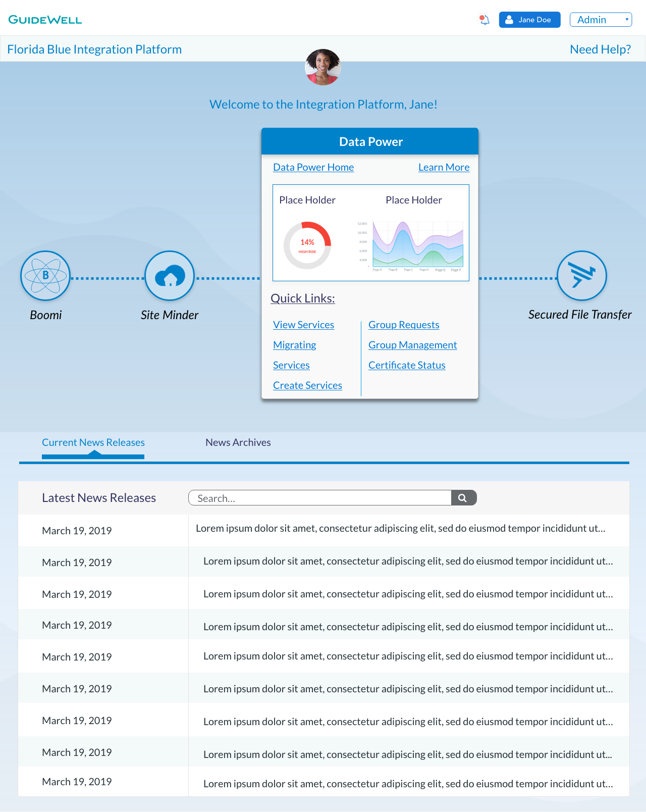Click the Learn More link

pyautogui.click(x=444, y=167)
